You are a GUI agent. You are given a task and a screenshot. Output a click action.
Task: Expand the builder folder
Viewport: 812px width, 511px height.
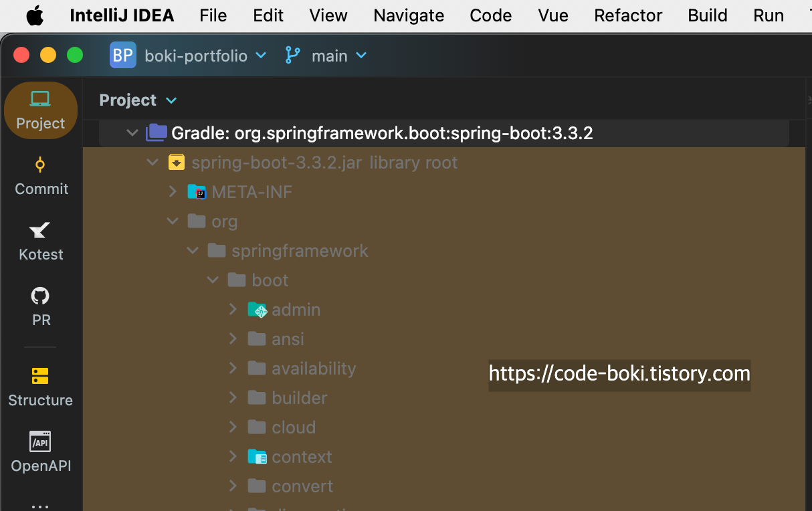pos(233,398)
